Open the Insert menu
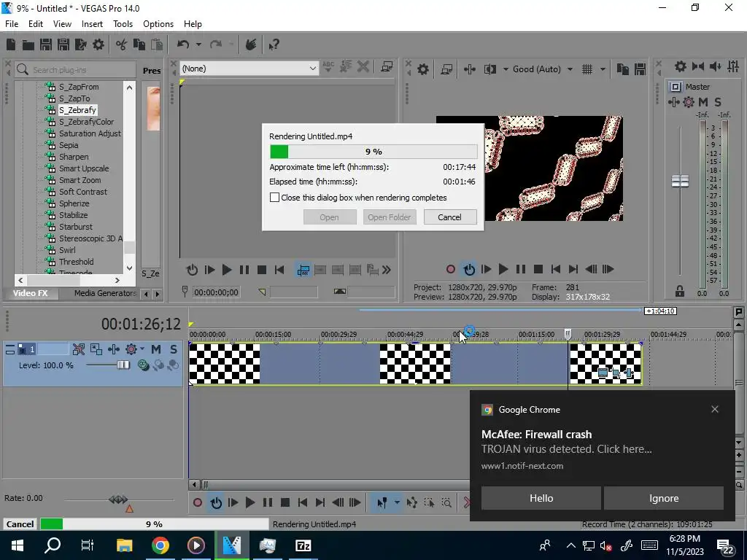 tap(92, 24)
